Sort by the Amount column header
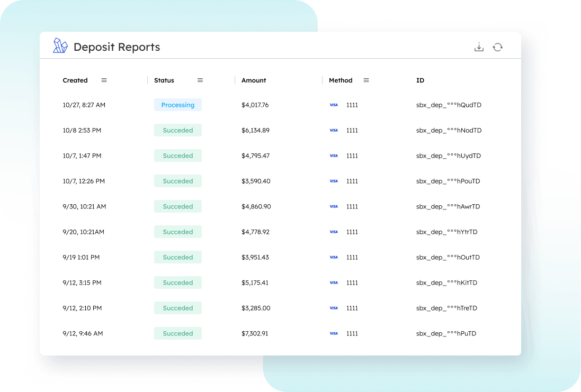The height and width of the screenshot is (392, 581). pyautogui.click(x=254, y=80)
